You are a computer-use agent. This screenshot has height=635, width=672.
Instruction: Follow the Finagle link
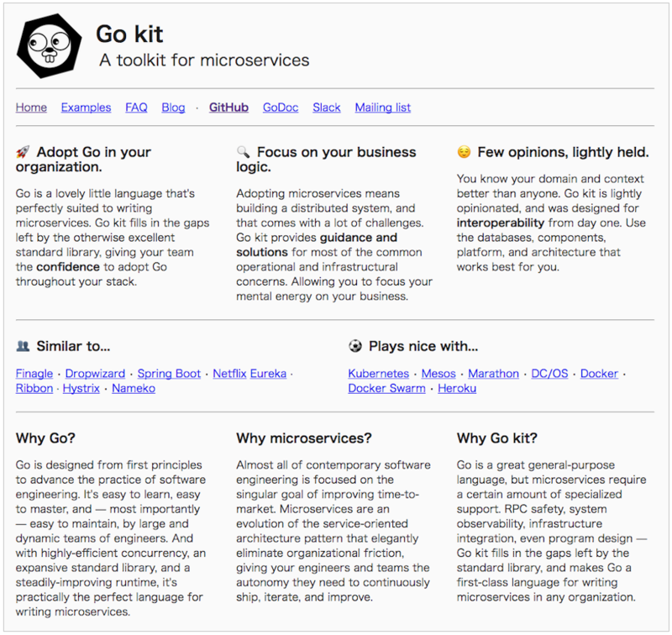(34, 374)
